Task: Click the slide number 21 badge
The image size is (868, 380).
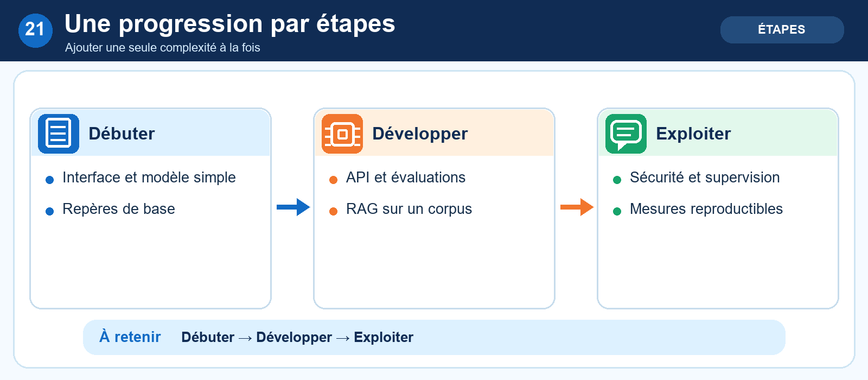Action: click(35, 30)
